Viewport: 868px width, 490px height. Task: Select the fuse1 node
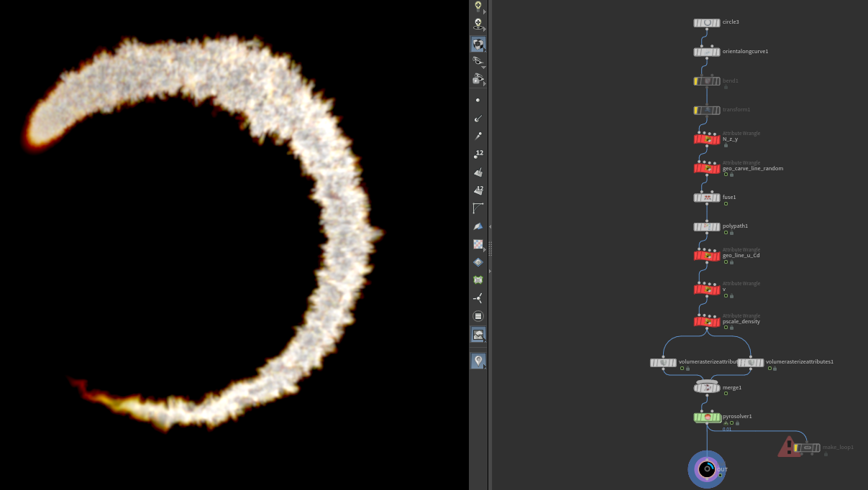point(707,198)
